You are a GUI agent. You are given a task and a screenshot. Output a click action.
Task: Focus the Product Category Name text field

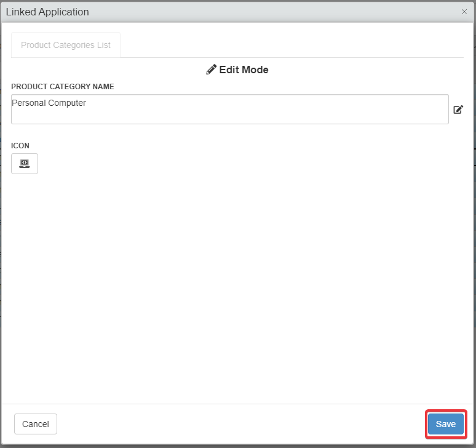[229, 109]
